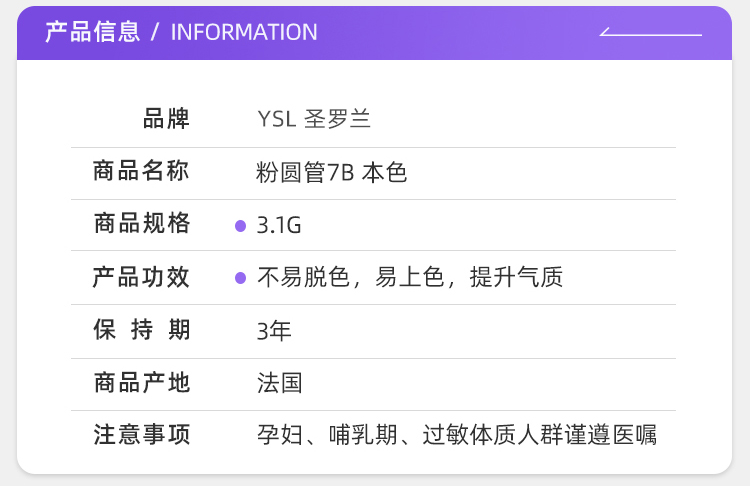
Task: Click the arrow line in purple header
Action: 650,33
